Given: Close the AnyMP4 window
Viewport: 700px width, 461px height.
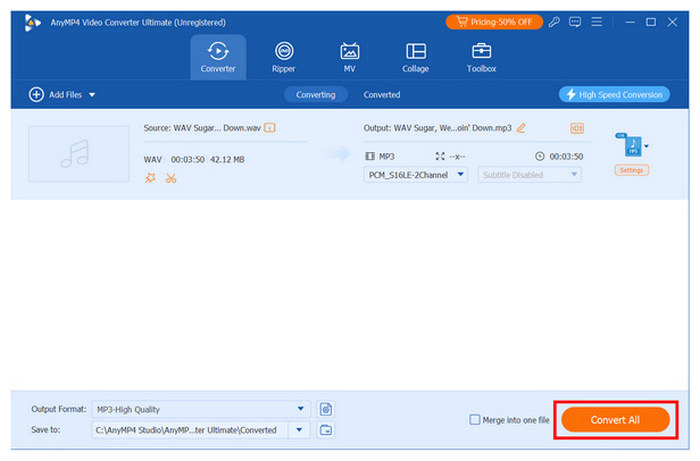Looking at the screenshot, I should click(672, 22).
